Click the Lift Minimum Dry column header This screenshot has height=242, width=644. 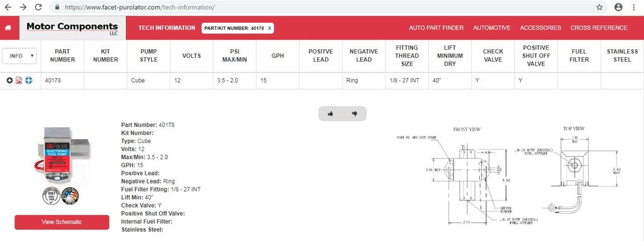pos(450,56)
